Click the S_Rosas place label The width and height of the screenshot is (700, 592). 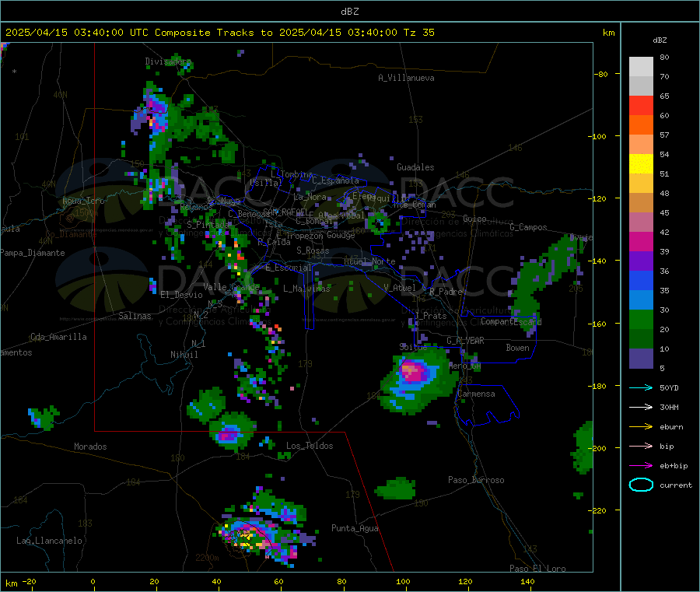(313, 251)
